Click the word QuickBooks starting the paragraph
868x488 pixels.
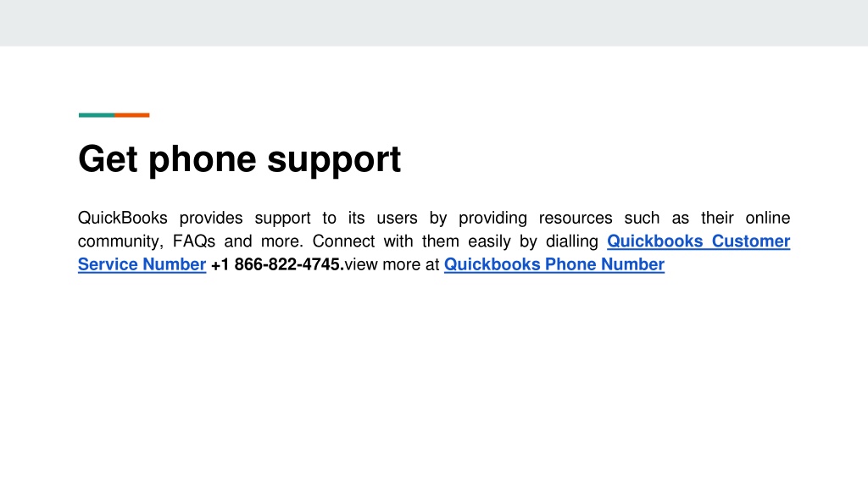(122, 218)
